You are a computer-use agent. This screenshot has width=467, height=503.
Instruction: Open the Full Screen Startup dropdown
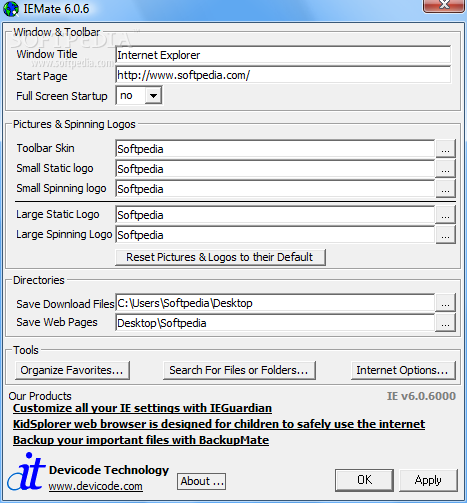tap(153, 96)
